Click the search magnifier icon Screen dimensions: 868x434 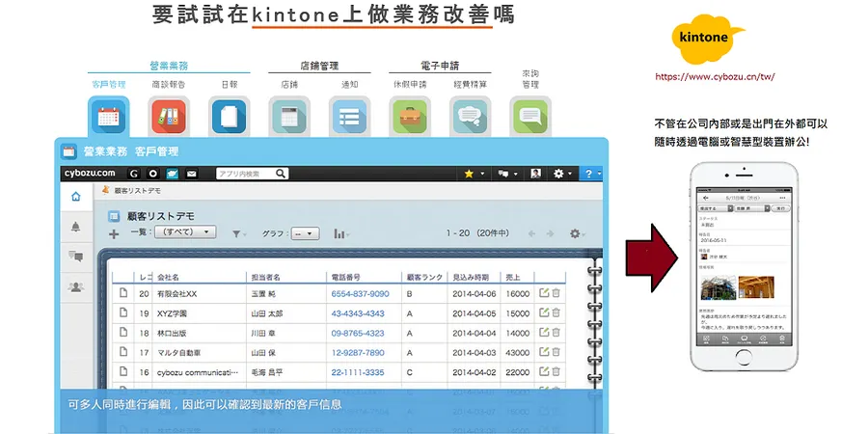point(281,174)
